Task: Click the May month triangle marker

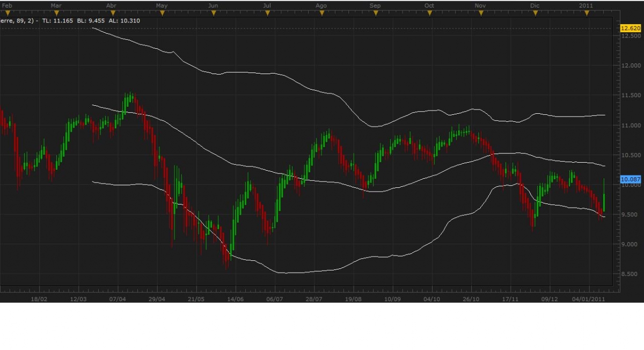Action: pos(162,12)
